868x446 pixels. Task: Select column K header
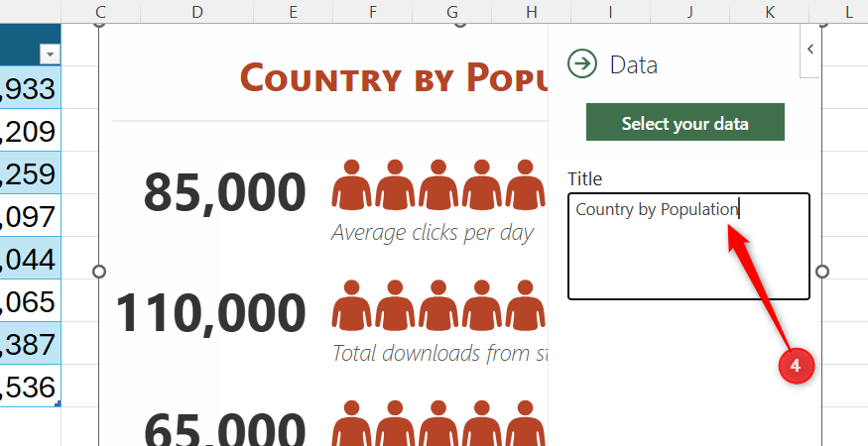pos(770,12)
